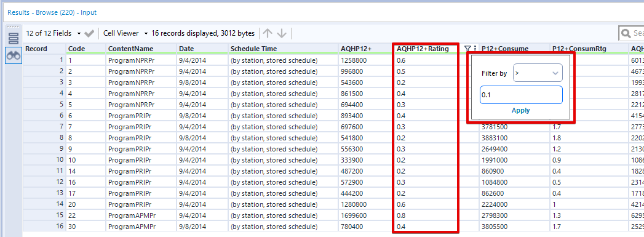Image resolution: width=644 pixels, height=237 pixels.
Task: Select cell 694400 in AQHP12+ column
Action: pos(365,104)
